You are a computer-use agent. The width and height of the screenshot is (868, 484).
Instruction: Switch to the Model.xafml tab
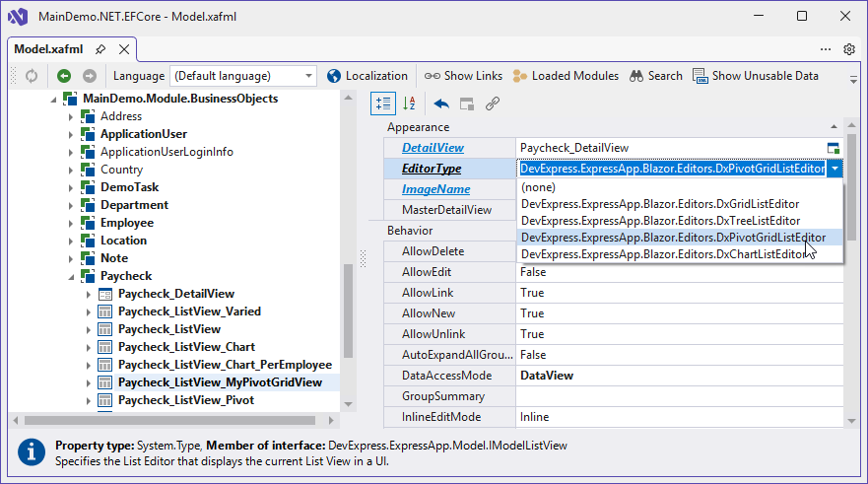pyautogui.click(x=48, y=49)
